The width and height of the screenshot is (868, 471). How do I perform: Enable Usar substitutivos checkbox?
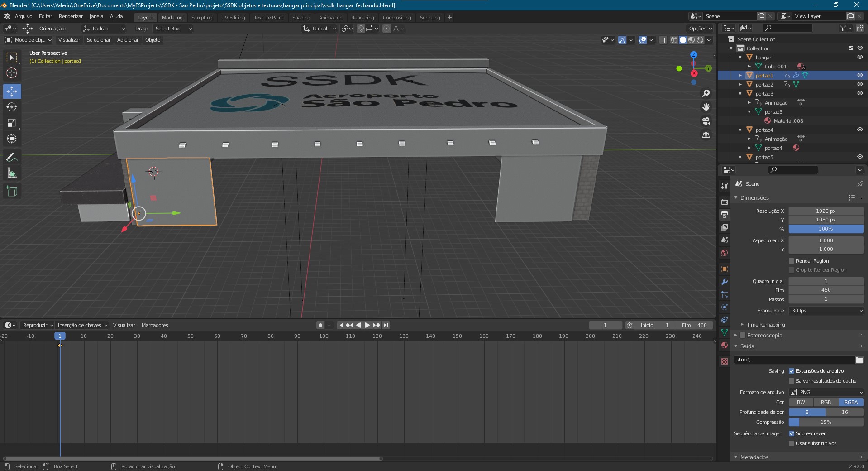(x=792, y=443)
